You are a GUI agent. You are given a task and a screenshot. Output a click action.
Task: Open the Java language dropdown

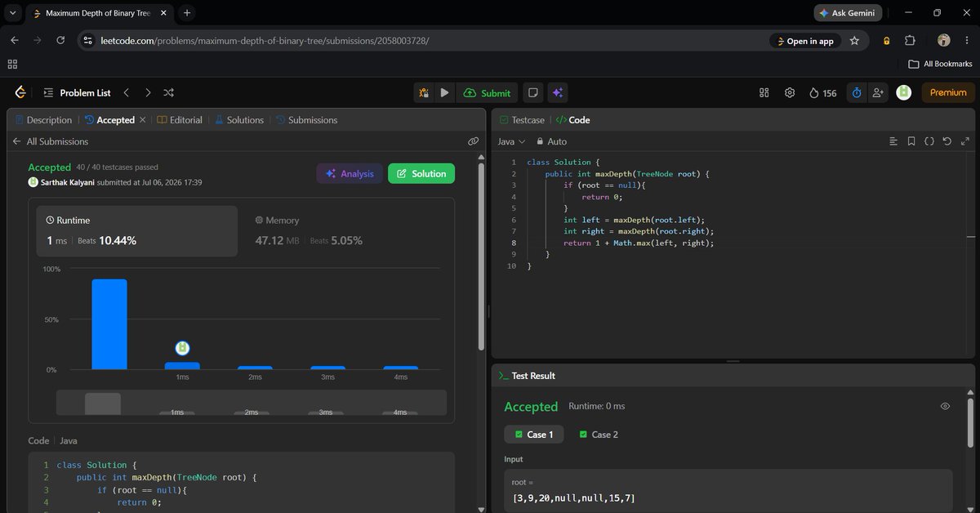511,141
